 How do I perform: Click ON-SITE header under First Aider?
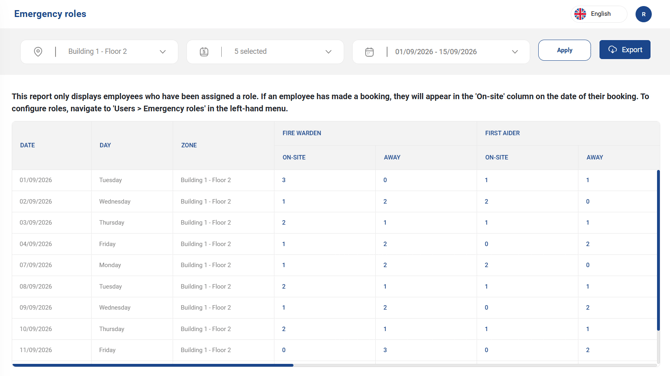497,157
